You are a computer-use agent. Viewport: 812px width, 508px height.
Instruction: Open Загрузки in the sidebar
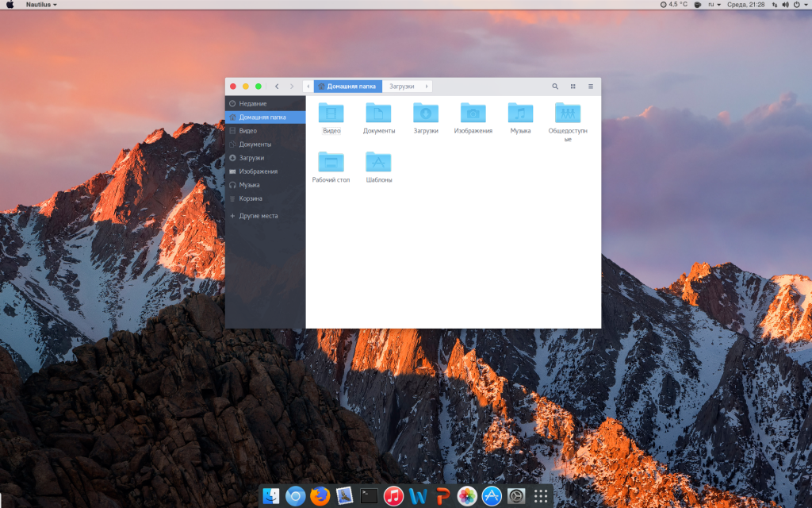(265, 158)
